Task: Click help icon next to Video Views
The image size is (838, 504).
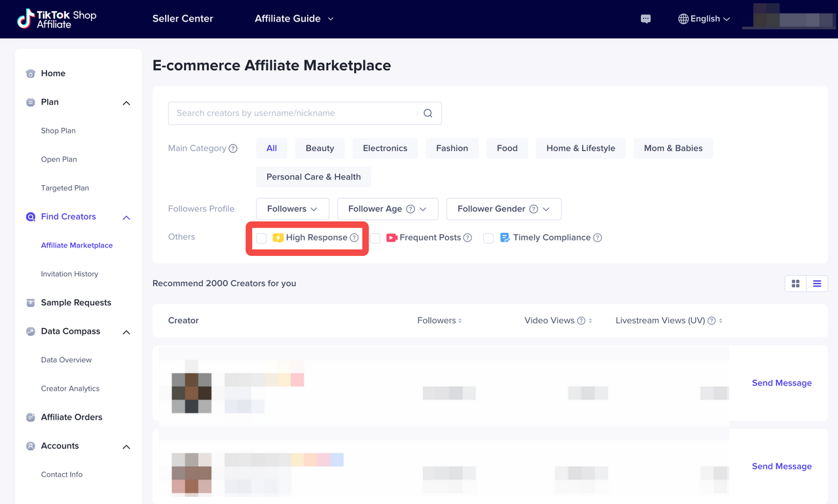Action: coord(581,321)
